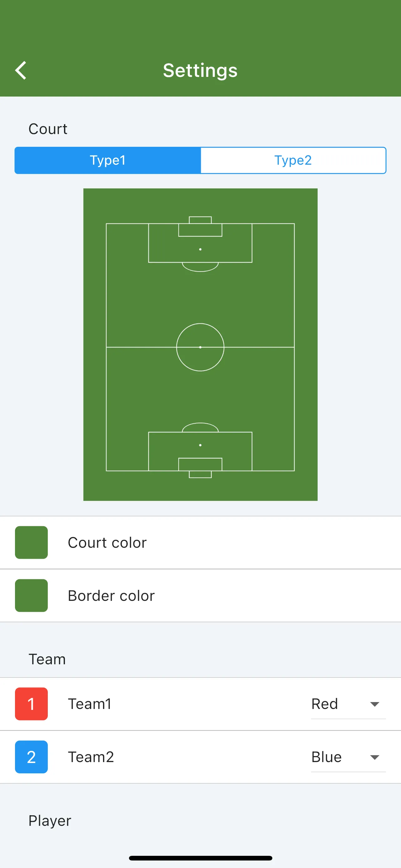Screen dimensions: 401x868
Task: Tap the soccer field preview image
Action: click(200, 344)
